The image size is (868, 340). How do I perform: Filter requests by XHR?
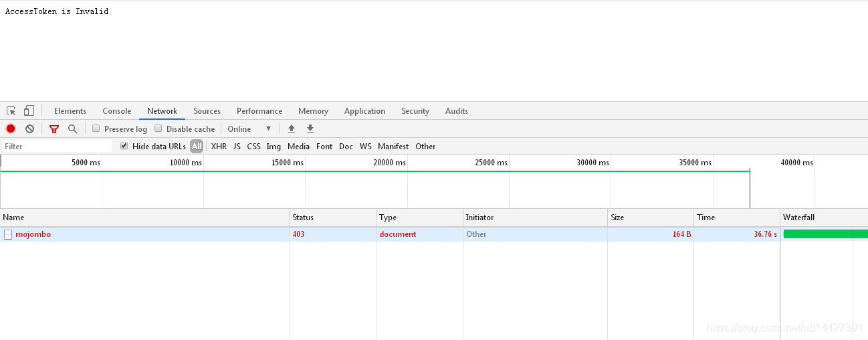click(x=219, y=146)
